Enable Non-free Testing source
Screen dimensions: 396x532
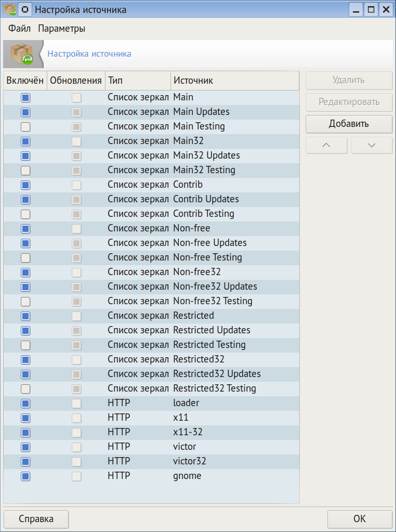[x=25, y=258]
